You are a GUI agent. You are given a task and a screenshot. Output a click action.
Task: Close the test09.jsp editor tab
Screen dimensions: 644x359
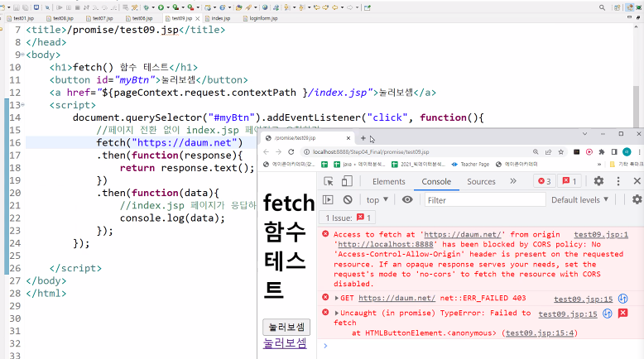[x=198, y=18]
